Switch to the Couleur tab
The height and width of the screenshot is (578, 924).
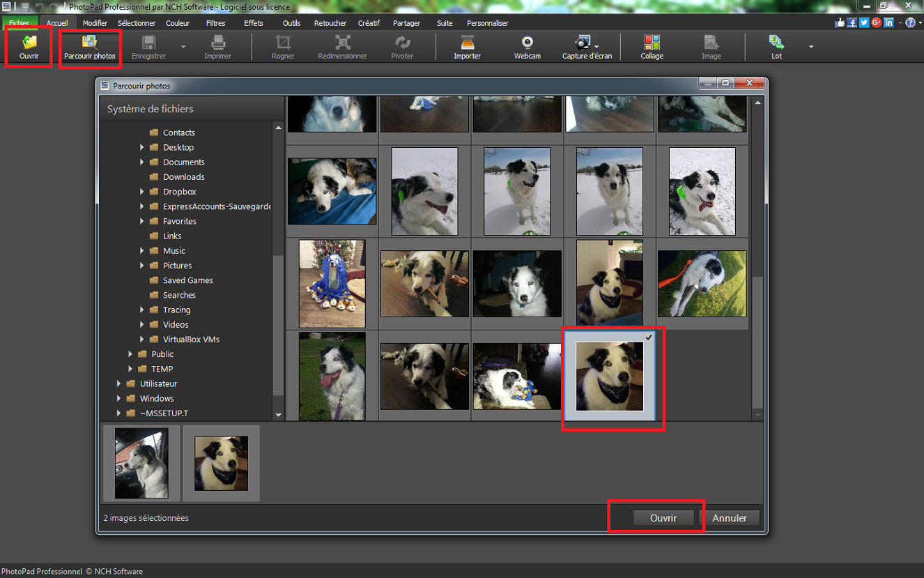[x=178, y=23]
